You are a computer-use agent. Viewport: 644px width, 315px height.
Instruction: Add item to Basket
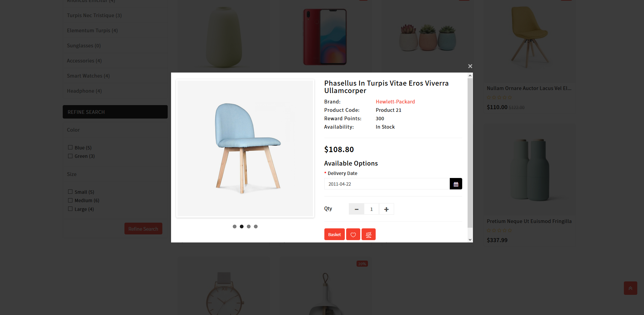point(334,234)
